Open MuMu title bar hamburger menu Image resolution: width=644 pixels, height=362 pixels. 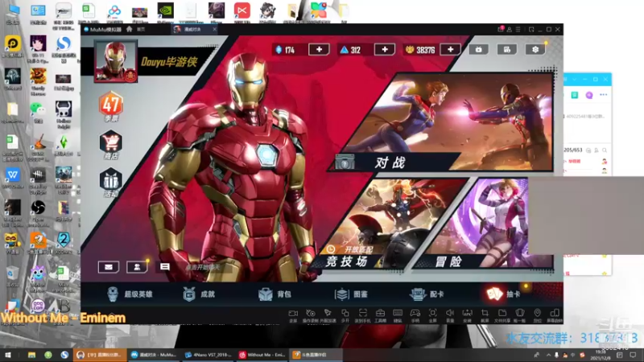[518, 30]
